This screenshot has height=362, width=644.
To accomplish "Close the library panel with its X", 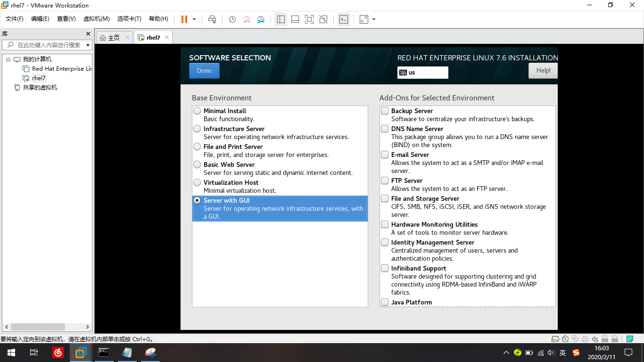I will (x=88, y=33).
